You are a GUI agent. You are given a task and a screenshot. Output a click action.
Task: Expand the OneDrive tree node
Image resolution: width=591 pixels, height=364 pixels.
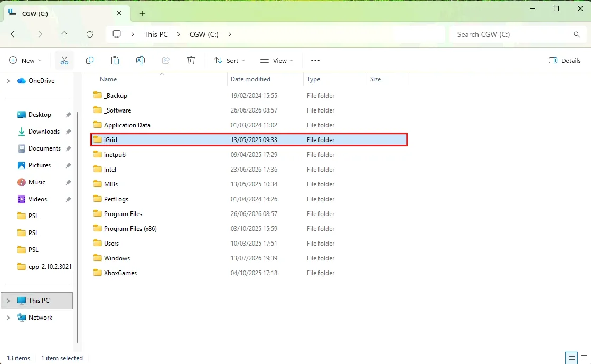click(8, 81)
